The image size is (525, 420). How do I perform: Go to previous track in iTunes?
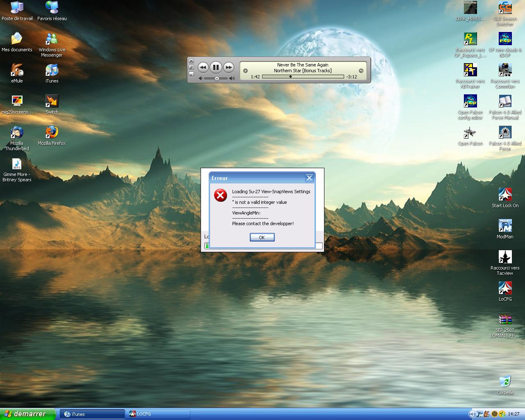pyautogui.click(x=203, y=67)
